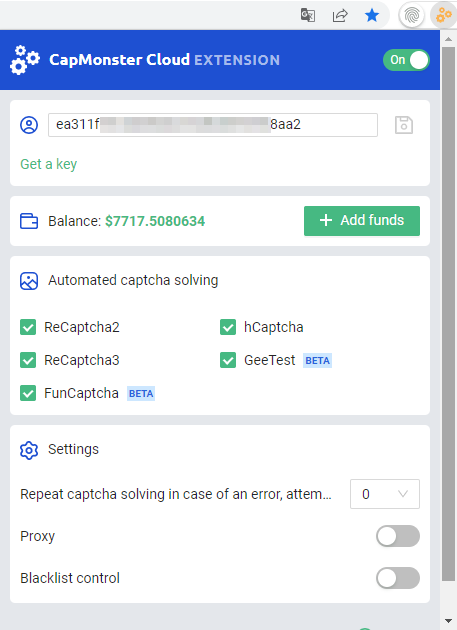457x630 pixels.
Task: Click the share page icon in browser toolbar
Action: pyautogui.click(x=340, y=16)
